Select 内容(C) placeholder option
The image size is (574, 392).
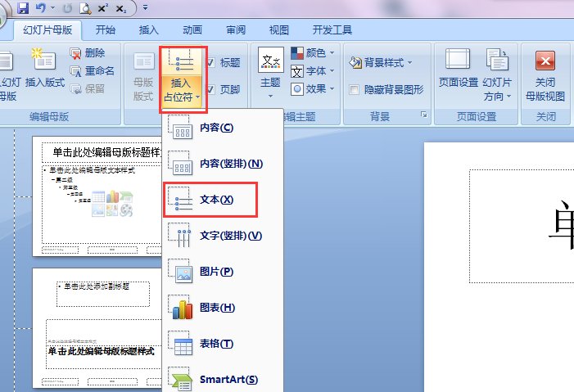223,128
